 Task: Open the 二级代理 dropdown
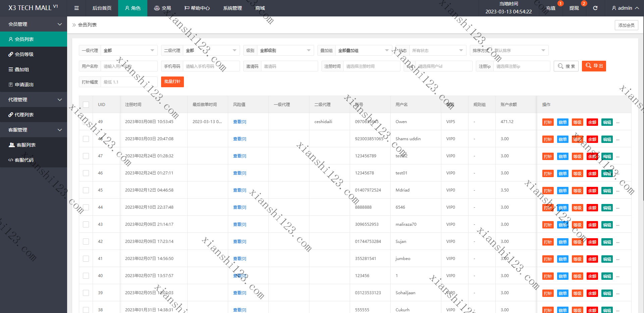pyautogui.click(x=211, y=50)
